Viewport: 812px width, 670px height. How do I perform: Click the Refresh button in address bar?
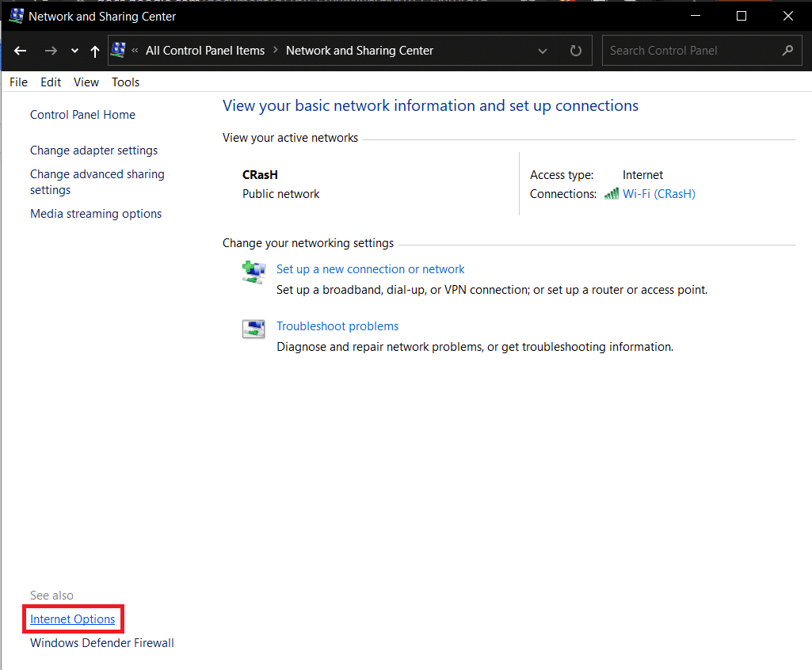coord(576,51)
